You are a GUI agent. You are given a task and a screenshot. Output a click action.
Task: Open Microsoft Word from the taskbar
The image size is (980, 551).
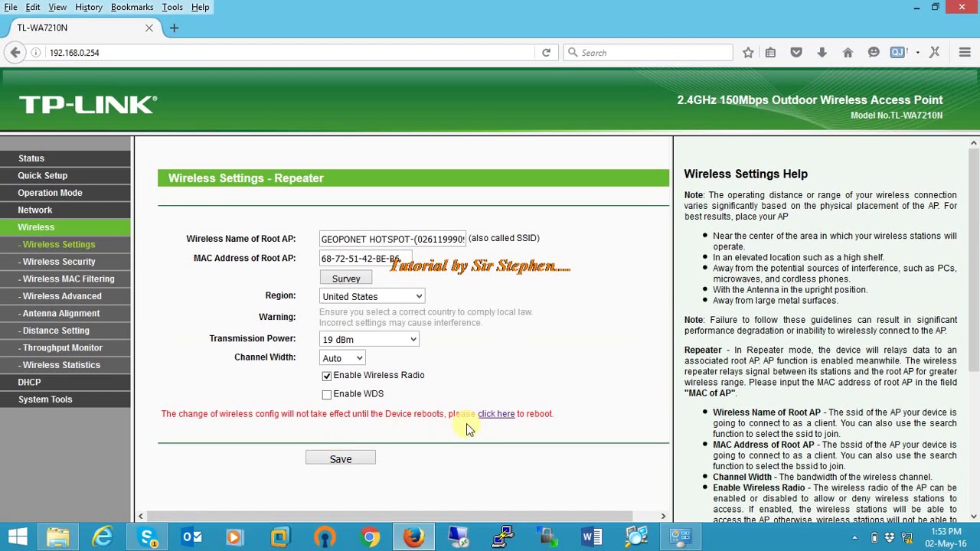coord(592,536)
